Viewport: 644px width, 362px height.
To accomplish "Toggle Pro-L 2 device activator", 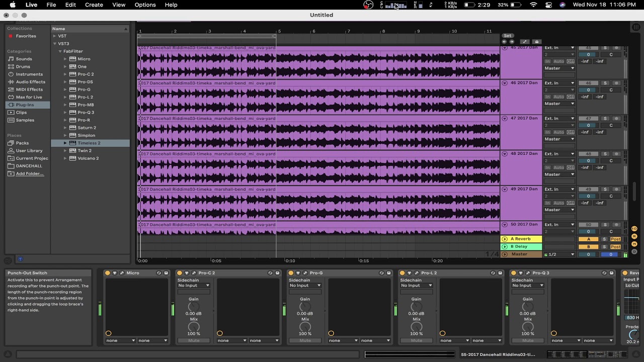I will click(402, 273).
